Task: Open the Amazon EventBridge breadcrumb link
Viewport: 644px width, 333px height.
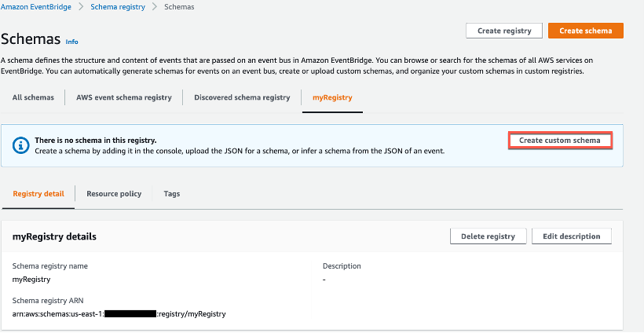Action: coord(36,7)
